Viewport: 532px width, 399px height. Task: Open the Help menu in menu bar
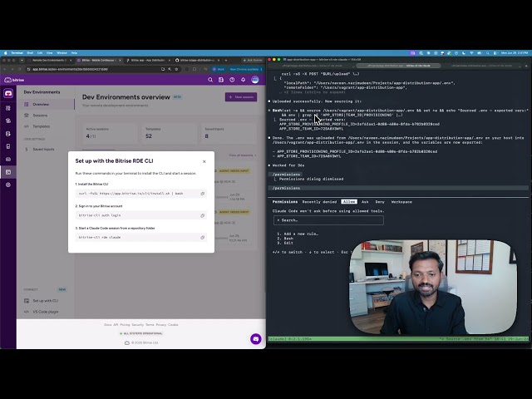coord(74,53)
